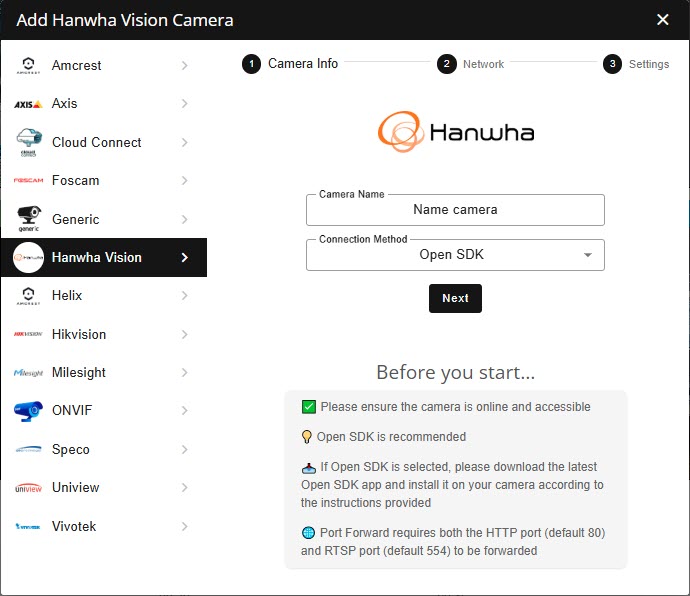Viewport: 690px width, 596px height.
Task: Click the Foscam brand logo icon
Action: [x=28, y=180]
